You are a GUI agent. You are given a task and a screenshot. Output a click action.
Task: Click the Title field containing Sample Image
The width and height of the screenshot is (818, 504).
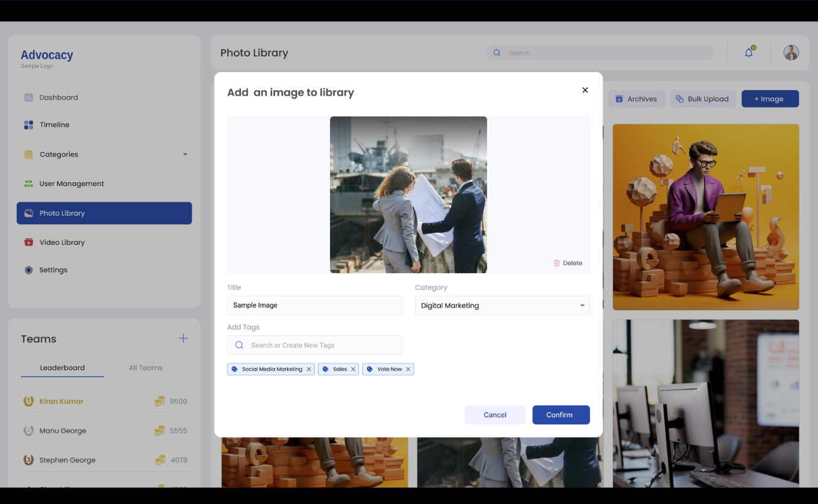(x=314, y=305)
